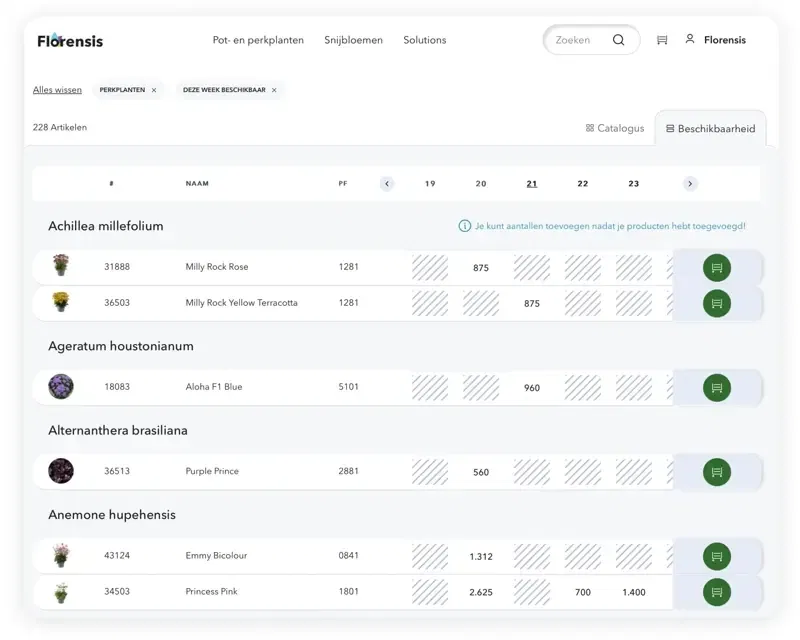800x640 pixels.
Task: Remove the PERKPLANTEN filter chip
Action: (154, 90)
